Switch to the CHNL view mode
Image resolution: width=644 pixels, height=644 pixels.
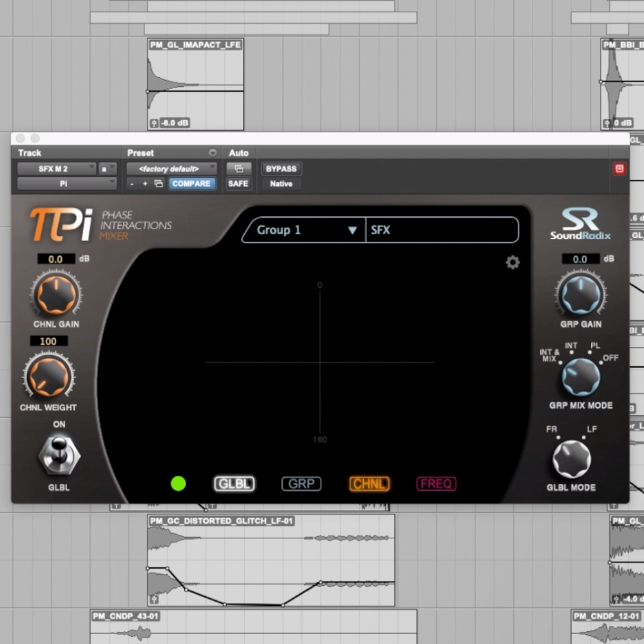click(369, 484)
